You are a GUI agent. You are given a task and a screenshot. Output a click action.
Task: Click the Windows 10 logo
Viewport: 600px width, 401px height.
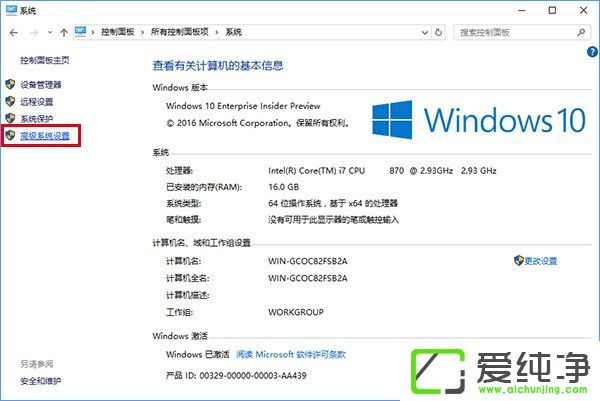[478, 120]
